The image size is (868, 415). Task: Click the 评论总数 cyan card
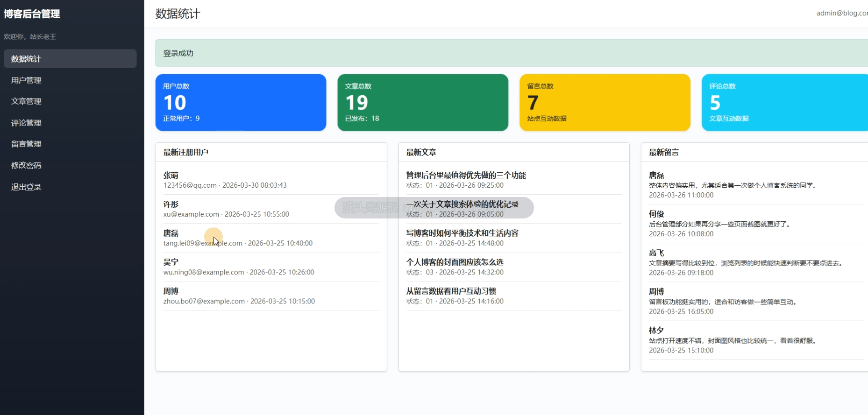click(x=785, y=103)
